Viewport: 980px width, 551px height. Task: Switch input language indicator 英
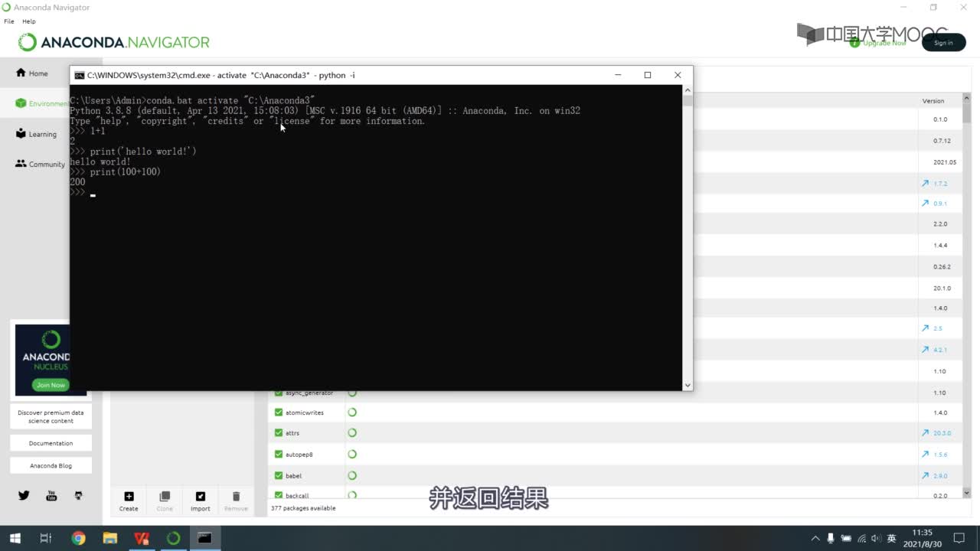pos(892,539)
